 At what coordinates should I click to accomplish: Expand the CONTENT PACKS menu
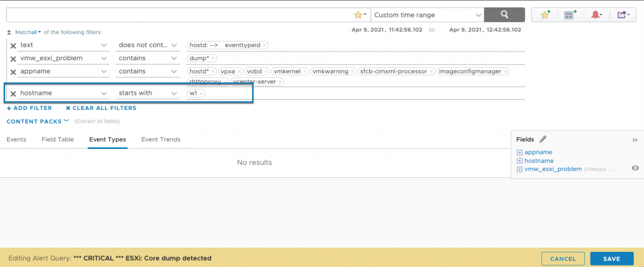point(37,121)
